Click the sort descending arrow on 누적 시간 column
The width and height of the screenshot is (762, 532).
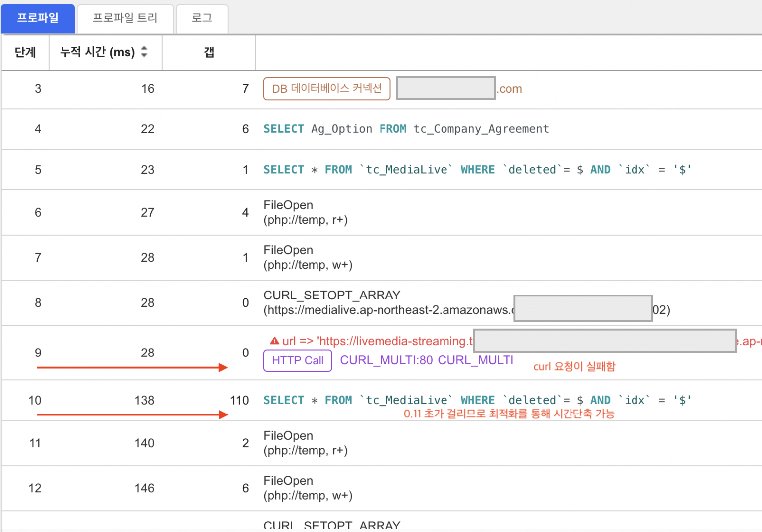(x=144, y=56)
